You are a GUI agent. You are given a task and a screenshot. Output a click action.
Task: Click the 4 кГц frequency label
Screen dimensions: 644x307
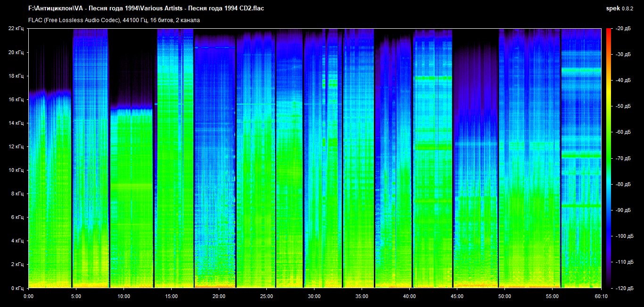pyautogui.click(x=18, y=241)
